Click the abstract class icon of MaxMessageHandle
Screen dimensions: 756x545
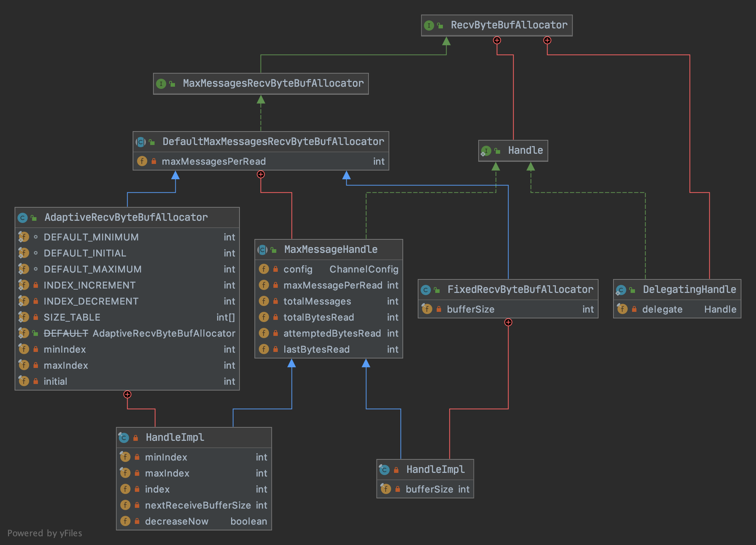pyautogui.click(x=262, y=250)
